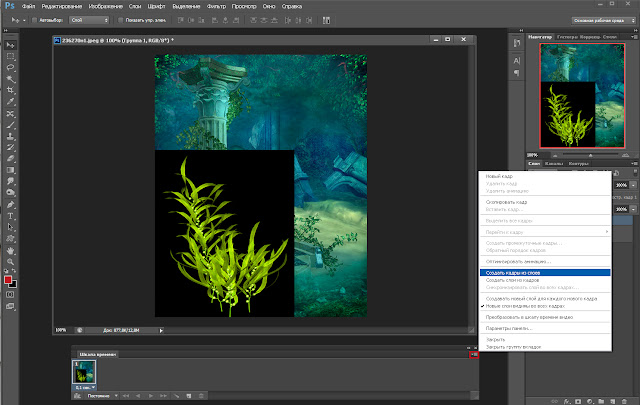
Task: Select the Eraser tool
Action: [x=10, y=159]
